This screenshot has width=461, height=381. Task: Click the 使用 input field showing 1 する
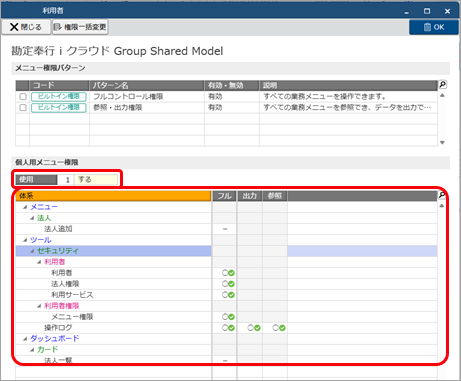(88, 180)
